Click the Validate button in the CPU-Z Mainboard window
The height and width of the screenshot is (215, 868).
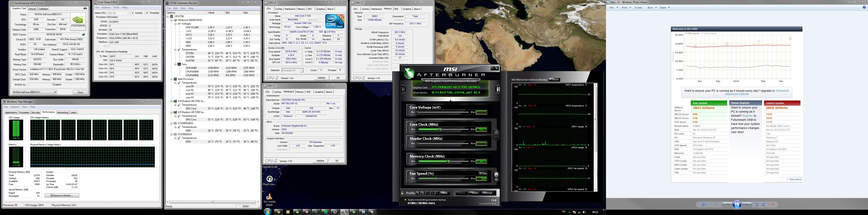click(320, 161)
